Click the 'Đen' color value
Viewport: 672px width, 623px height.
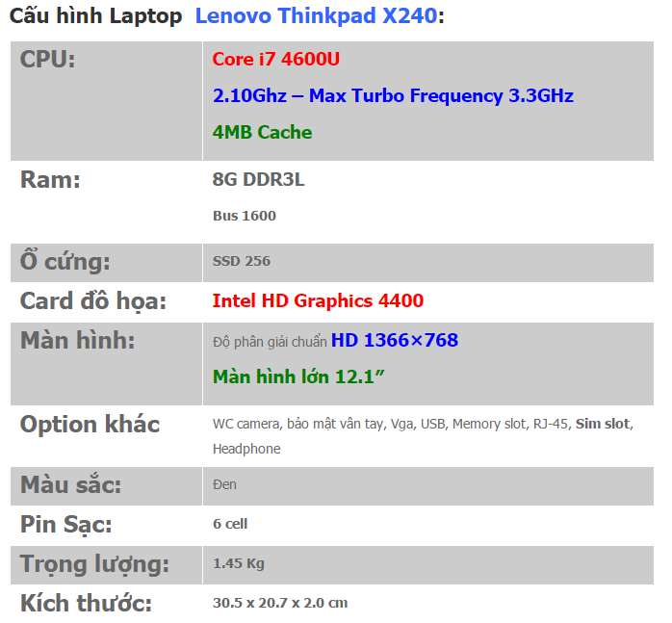[x=224, y=484]
